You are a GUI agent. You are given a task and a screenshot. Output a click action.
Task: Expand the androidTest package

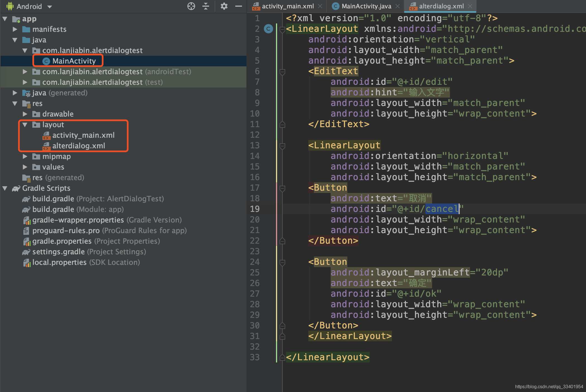25,72
